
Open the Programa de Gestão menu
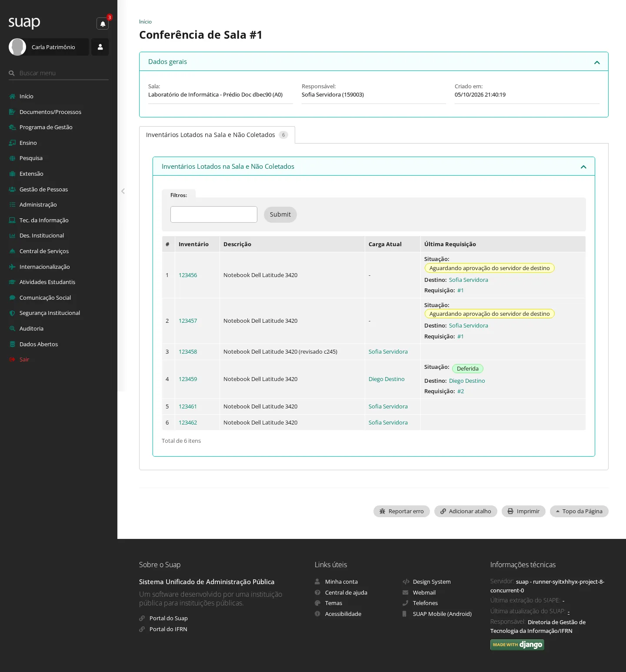tap(46, 127)
